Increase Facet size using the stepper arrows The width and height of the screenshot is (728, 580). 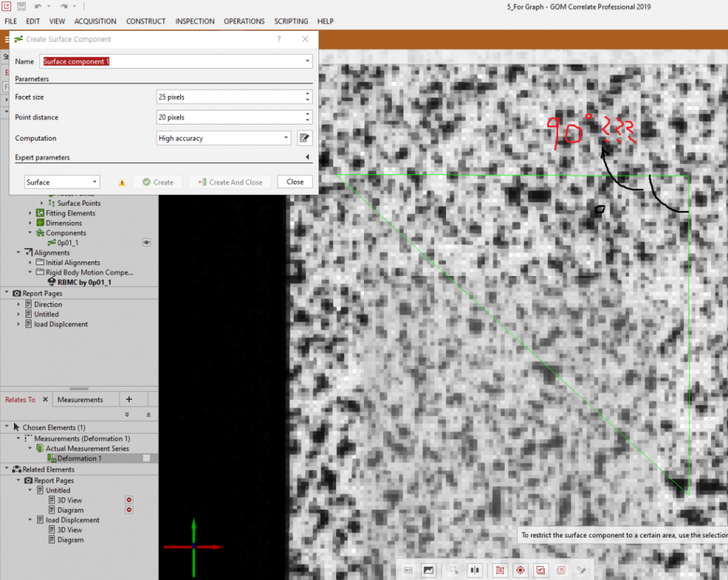pyautogui.click(x=307, y=94)
